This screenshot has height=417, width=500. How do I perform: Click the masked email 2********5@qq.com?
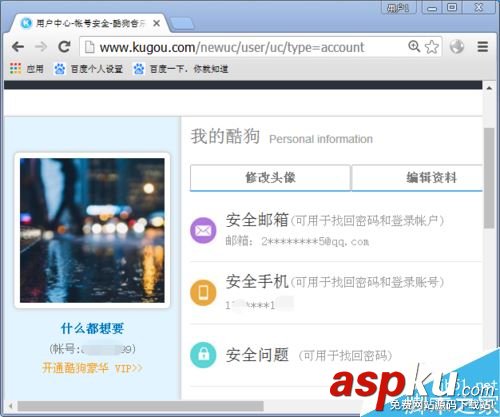[315, 241]
